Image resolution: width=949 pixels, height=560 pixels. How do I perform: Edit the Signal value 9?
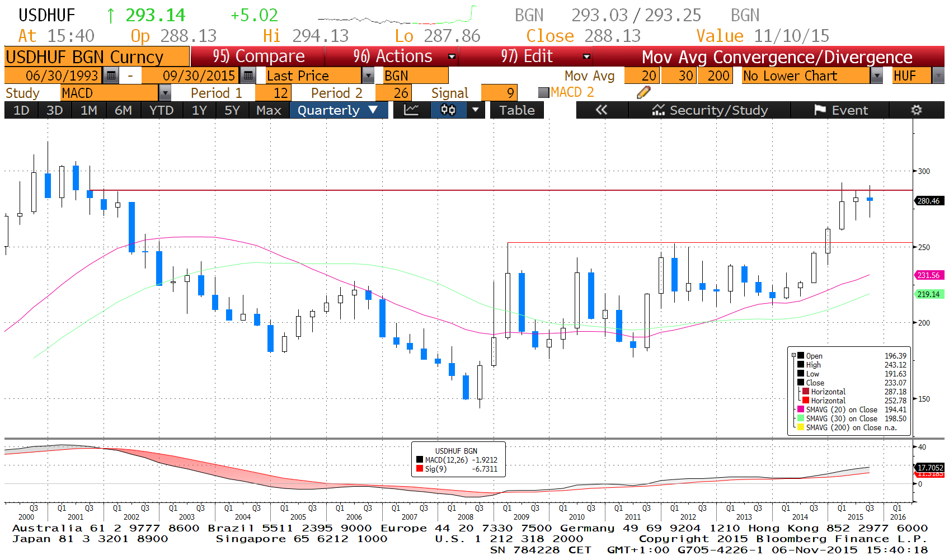click(499, 93)
